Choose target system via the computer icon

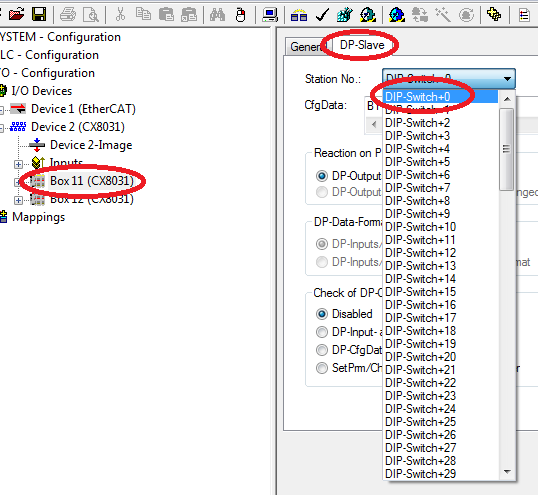coord(270,15)
